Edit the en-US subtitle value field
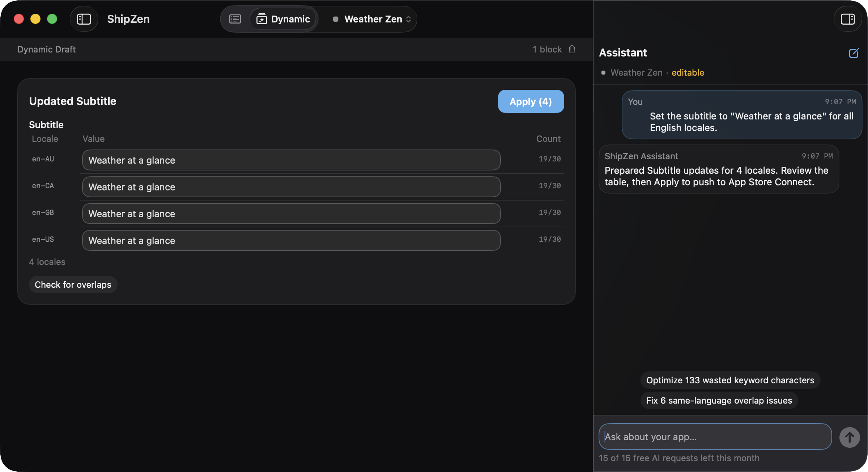This screenshot has height=472, width=868. click(291, 240)
